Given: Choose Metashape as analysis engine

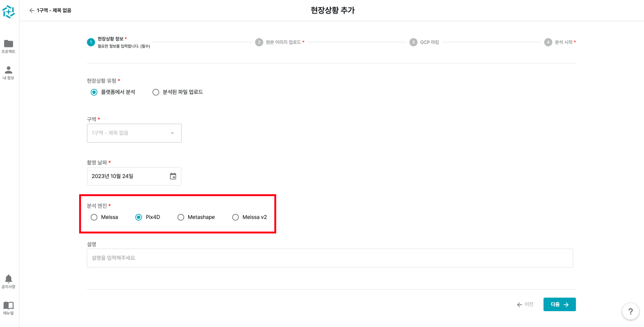Looking at the screenshot, I should pyautogui.click(x=181, y=217).
